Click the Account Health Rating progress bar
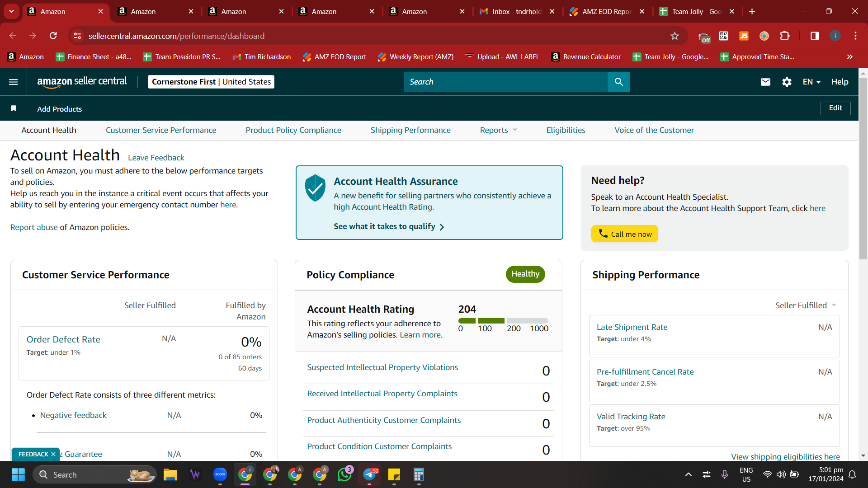Screen dimensions: 868x488 pyautogui.click(x=503, y=321)
